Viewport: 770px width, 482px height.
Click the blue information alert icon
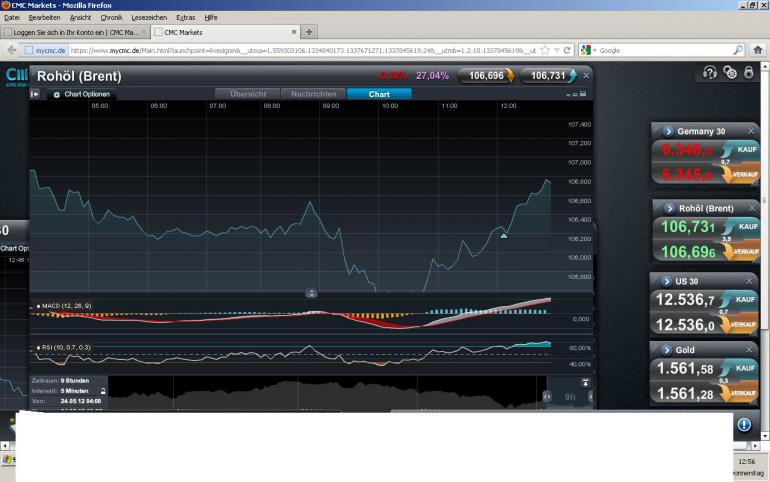click(744, 425)
